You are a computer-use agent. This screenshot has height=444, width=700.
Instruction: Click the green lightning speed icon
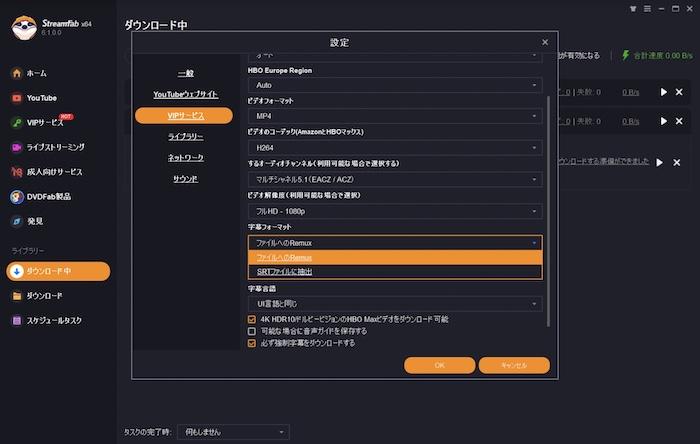[x=625, y=55]
